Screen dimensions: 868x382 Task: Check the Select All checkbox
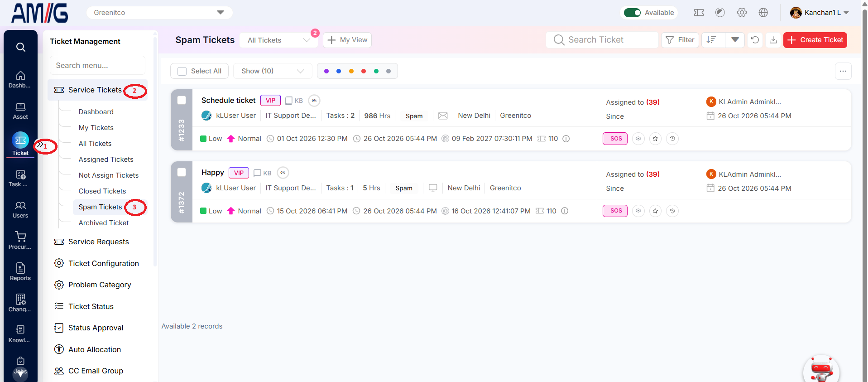point(182,71)
